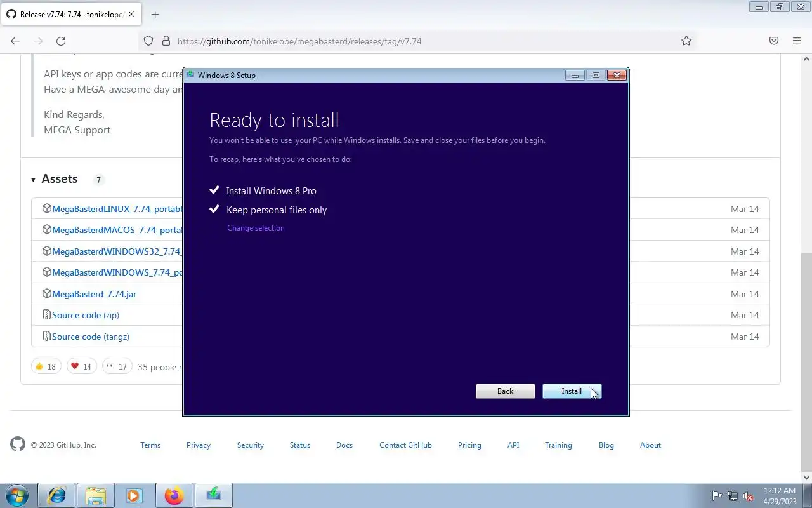This screenshot has height=508, width=812.
Task: Open the Status footer link
Action: pyautogui.click(x=300, y=445)
